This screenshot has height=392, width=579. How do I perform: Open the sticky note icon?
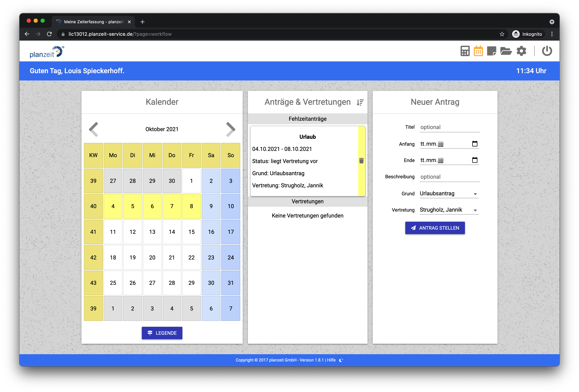click(x=491, y=51)
